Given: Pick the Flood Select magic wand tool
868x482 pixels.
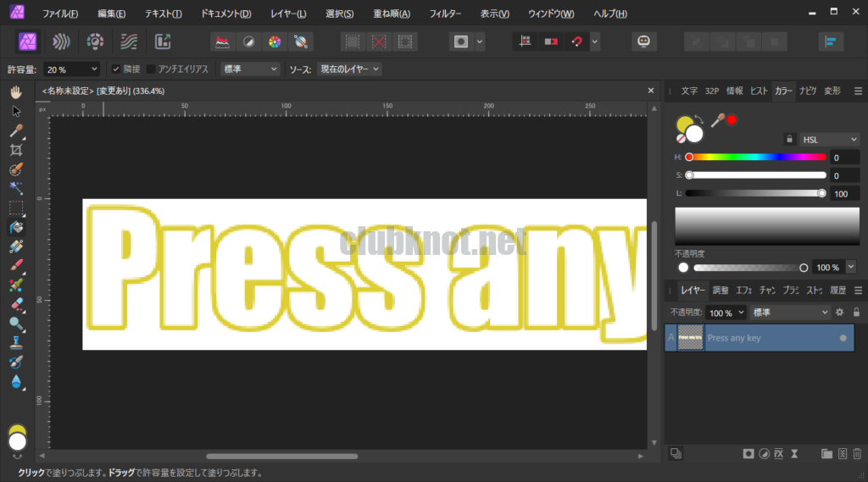Looking at the screenshot, I should click(16, 188).
